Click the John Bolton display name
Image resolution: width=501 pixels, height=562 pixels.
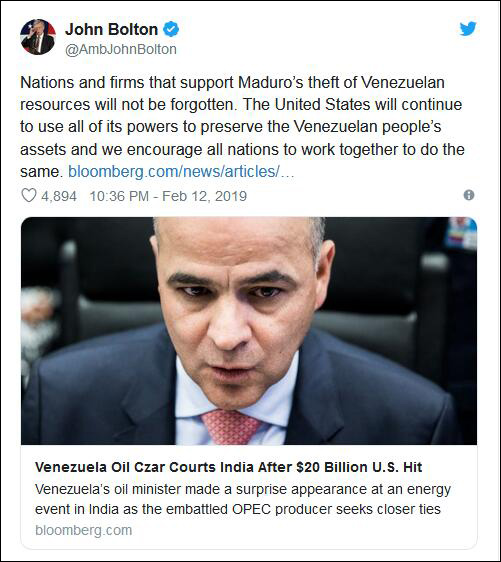point(111,29)
